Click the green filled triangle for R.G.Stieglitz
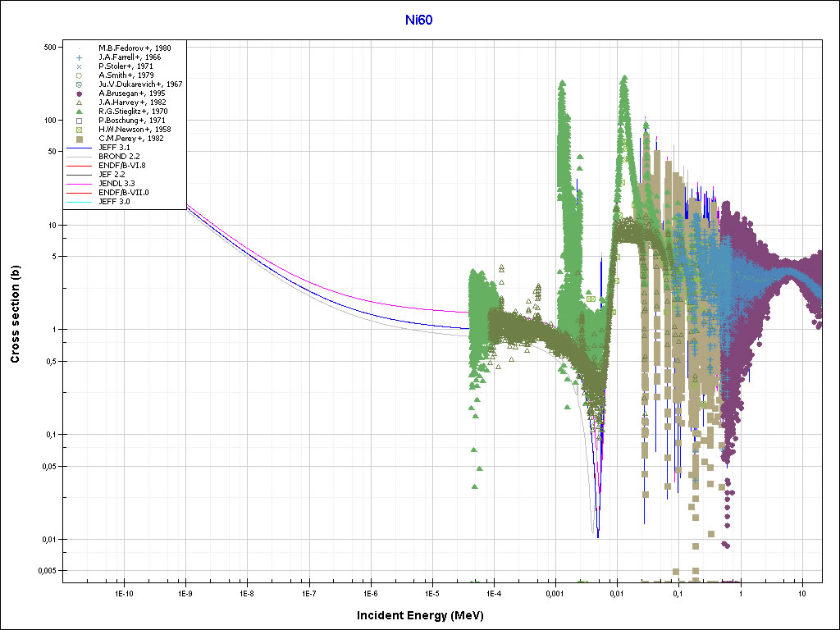 tap(79, 112)
